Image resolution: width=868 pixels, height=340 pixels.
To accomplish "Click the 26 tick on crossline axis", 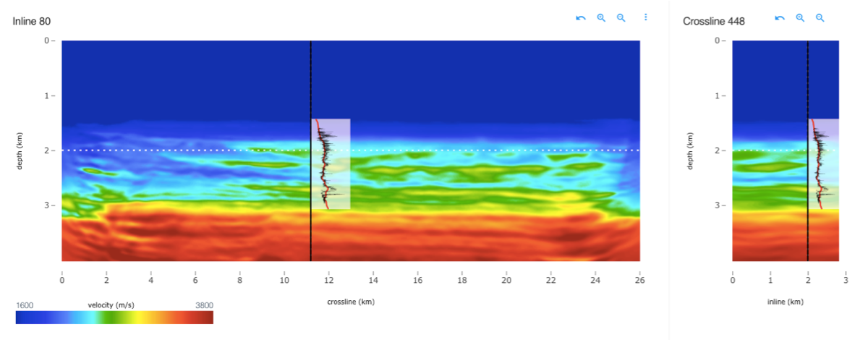I will coord(640,279).
